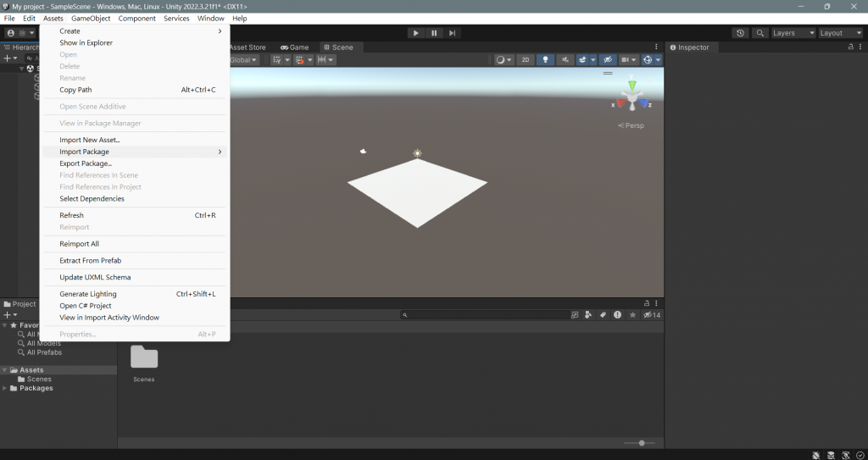Click the global search magnifier icon

(x=760, y=33)
